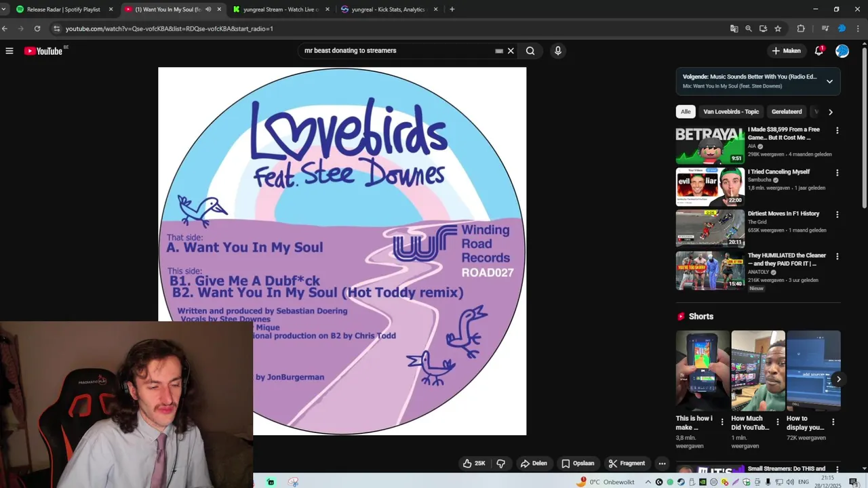868x488 pixels.
Task: Open the keyboard icon in search box
Action: (x=499, y=51)
